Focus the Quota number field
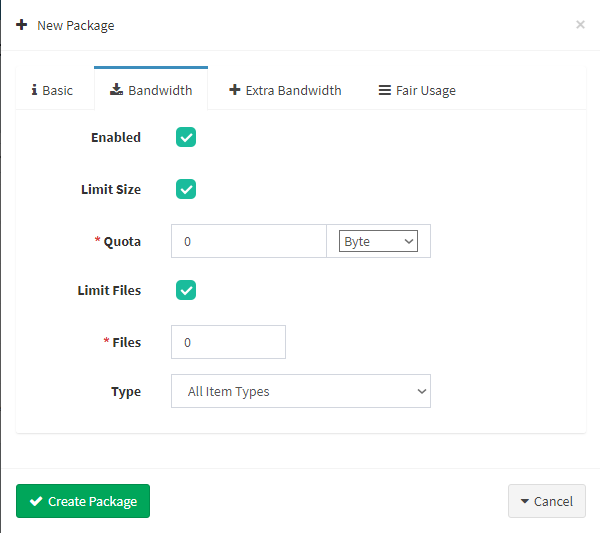600x533 pixels. pos(249,241)
